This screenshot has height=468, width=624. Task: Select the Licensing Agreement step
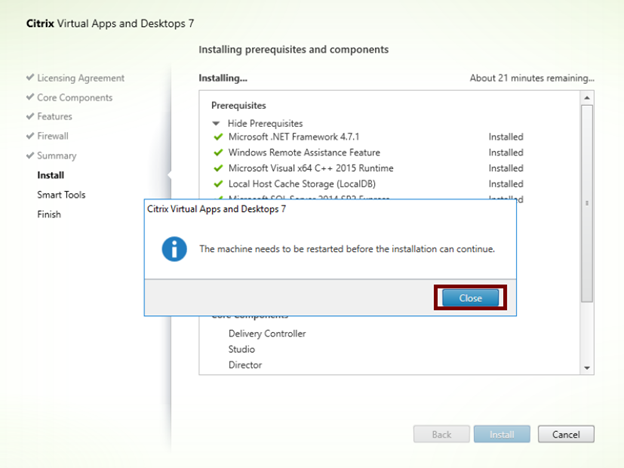(x=81, y=78)
